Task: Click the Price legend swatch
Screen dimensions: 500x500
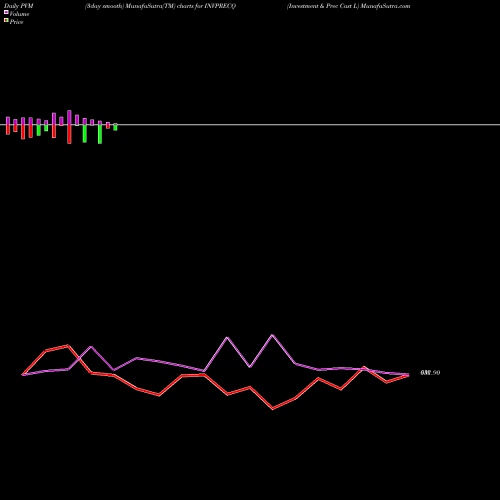Action: point(6,20)
